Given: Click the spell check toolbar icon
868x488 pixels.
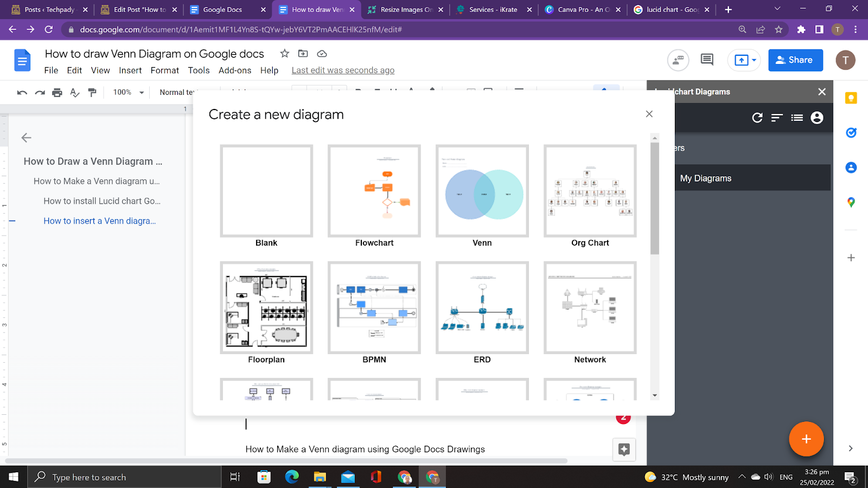Looking at the screenshot, I should click(x=75, y=93).
